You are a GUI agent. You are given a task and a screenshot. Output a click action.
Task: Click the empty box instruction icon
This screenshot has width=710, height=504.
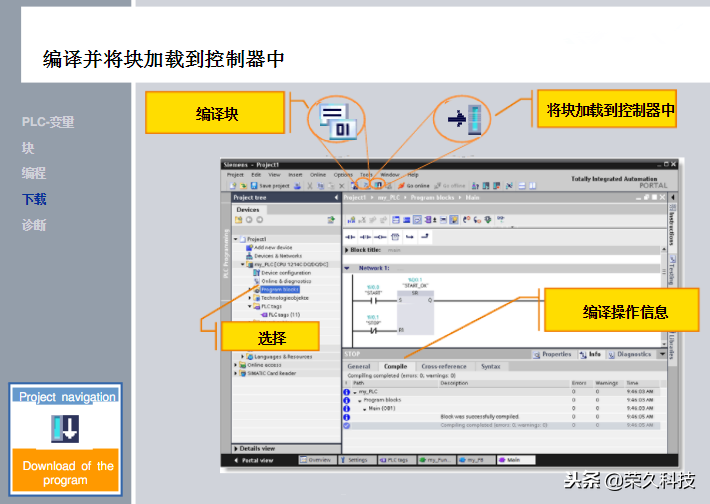(x=395, y=237)
